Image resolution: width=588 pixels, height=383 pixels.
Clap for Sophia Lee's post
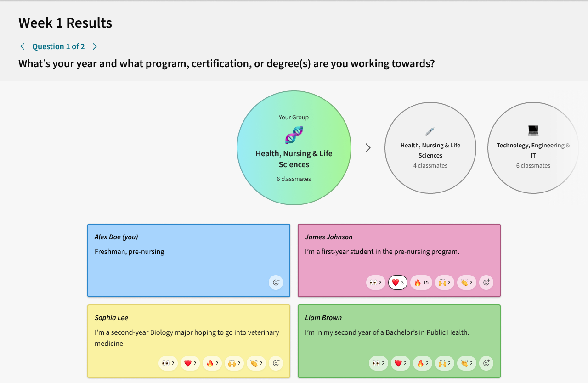[256, 363]
